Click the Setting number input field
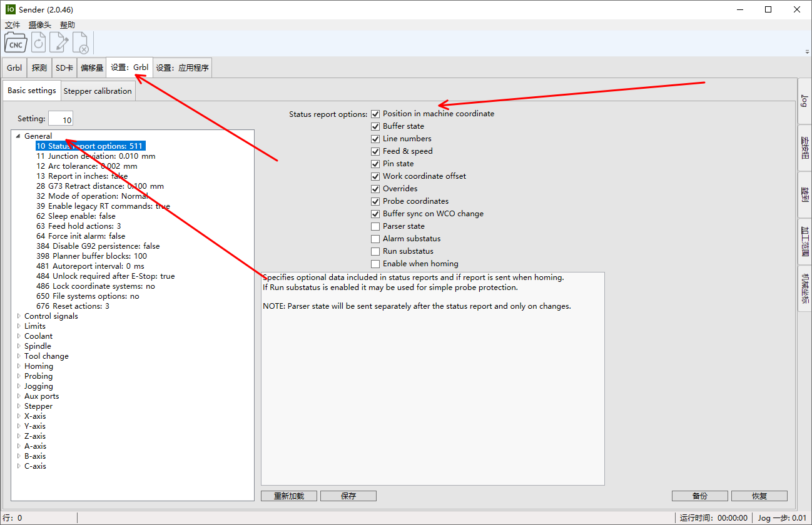 pos(61,119)
